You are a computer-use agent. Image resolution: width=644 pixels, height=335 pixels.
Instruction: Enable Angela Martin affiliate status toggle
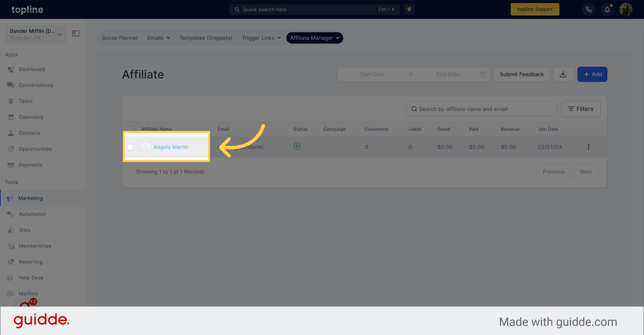(x=297, y=146)
